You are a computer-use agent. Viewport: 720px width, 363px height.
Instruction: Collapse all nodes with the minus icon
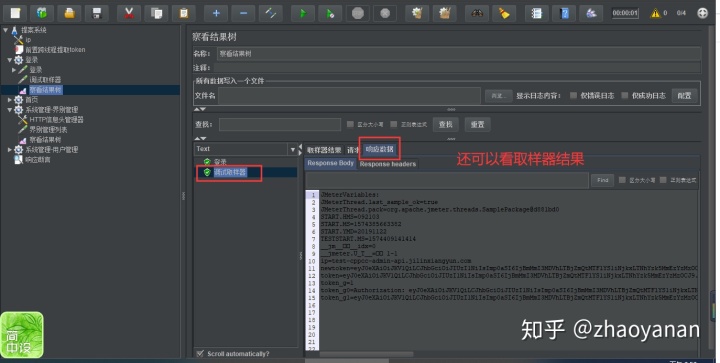point(243,13)
